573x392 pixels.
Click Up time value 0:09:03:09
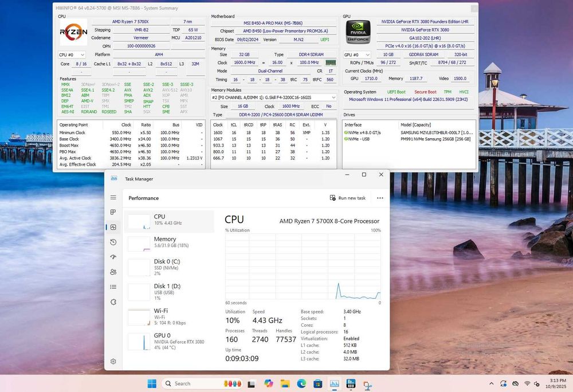click(242, 358)
